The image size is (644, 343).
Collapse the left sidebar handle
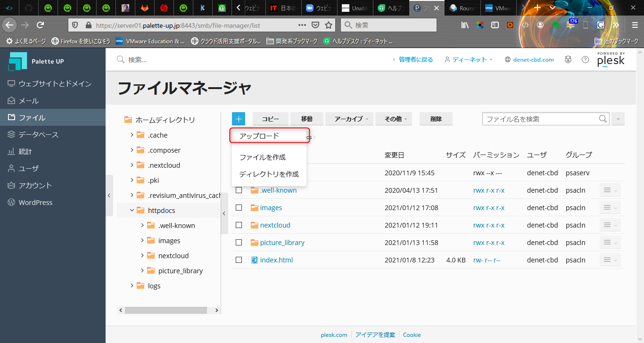[x=109, y=195]
